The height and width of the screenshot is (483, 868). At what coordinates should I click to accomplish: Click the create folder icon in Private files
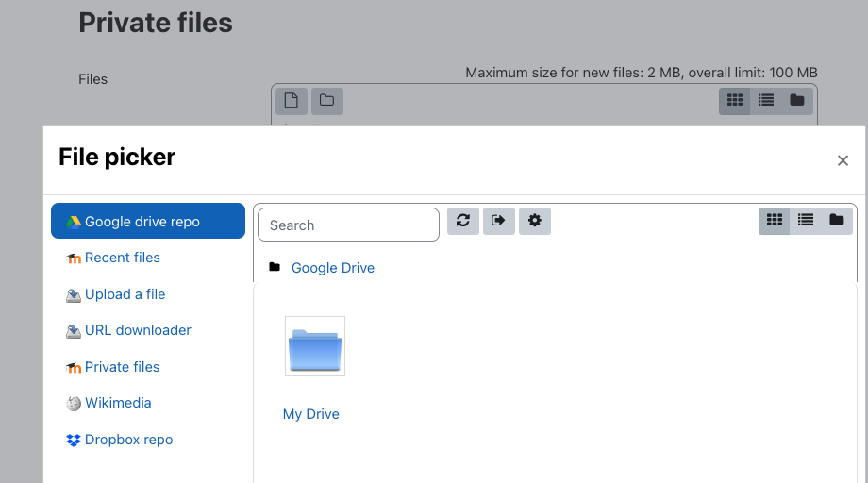(x=327, y=101)
